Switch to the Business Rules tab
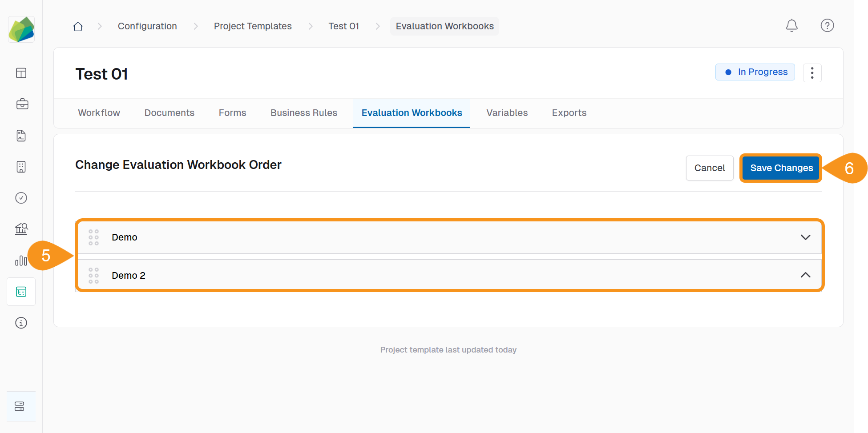Viewport: 868px width, 433px height. click(x=304, y=113)
